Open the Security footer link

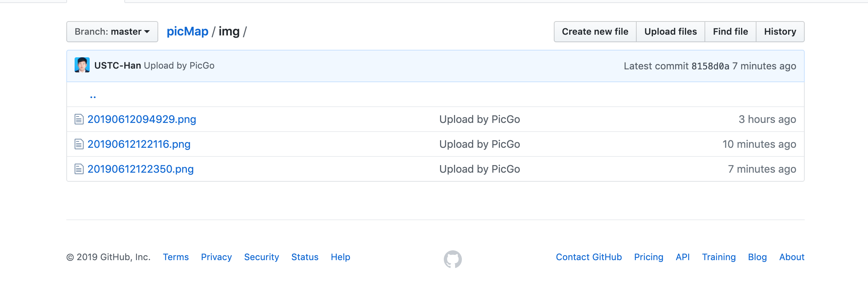261,257
